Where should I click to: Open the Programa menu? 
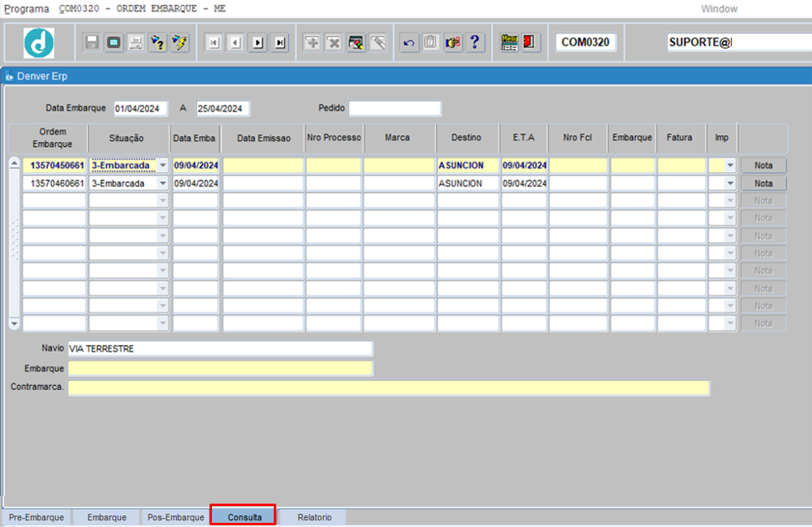pyautogui.click(x=27, y=9)
